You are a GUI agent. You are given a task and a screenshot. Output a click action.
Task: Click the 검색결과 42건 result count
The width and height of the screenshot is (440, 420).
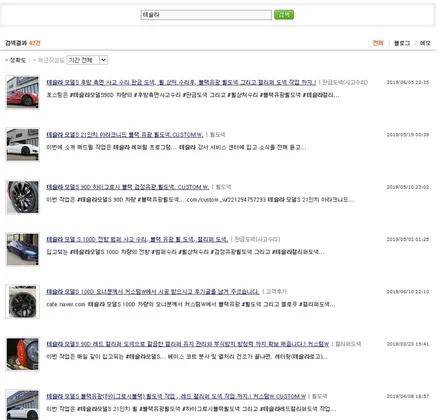(x=23, y=43)
